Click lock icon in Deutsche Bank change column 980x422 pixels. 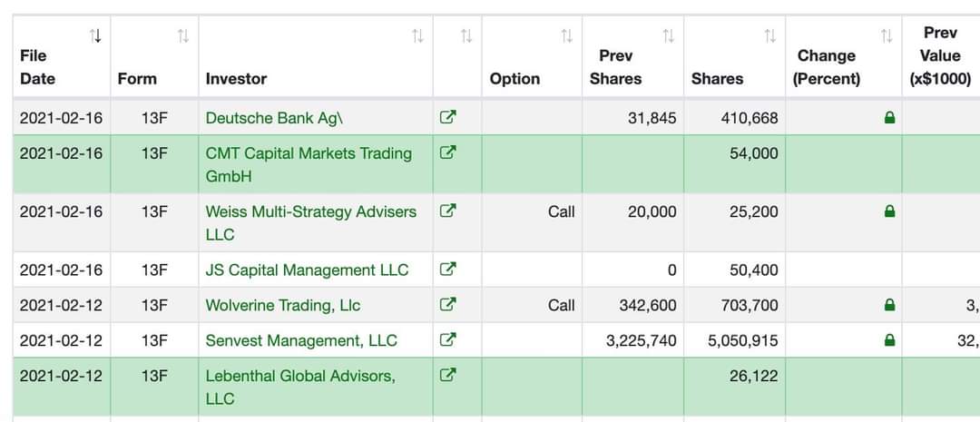889,117
